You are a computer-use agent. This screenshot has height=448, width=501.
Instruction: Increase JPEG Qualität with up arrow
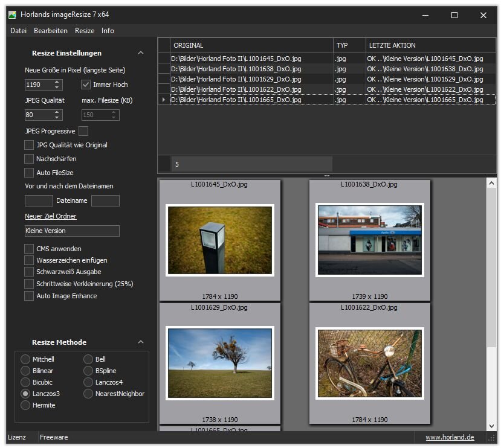pyautogui.click(x=57, y=112)
